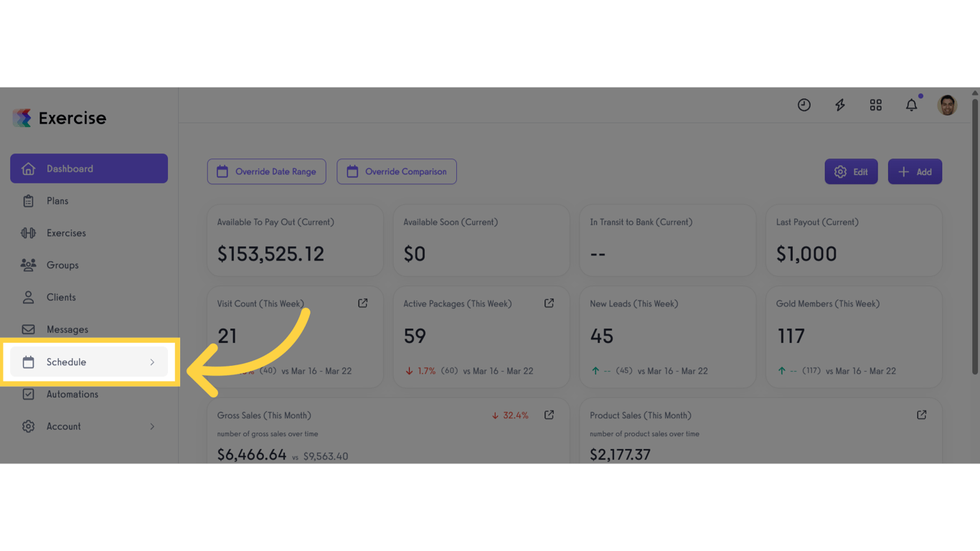Open Gross Sales card external link icon
Viewport: 980px width, 551px height.
549,415
